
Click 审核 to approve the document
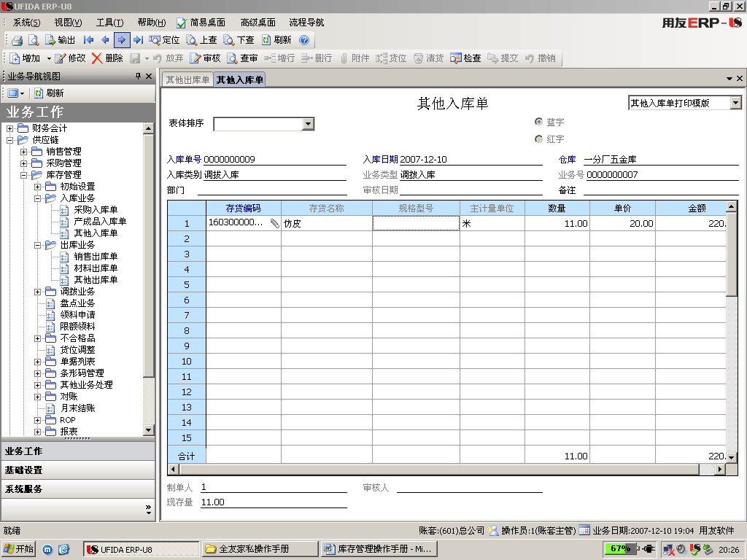pyautogui.click(x=205, y=58)
